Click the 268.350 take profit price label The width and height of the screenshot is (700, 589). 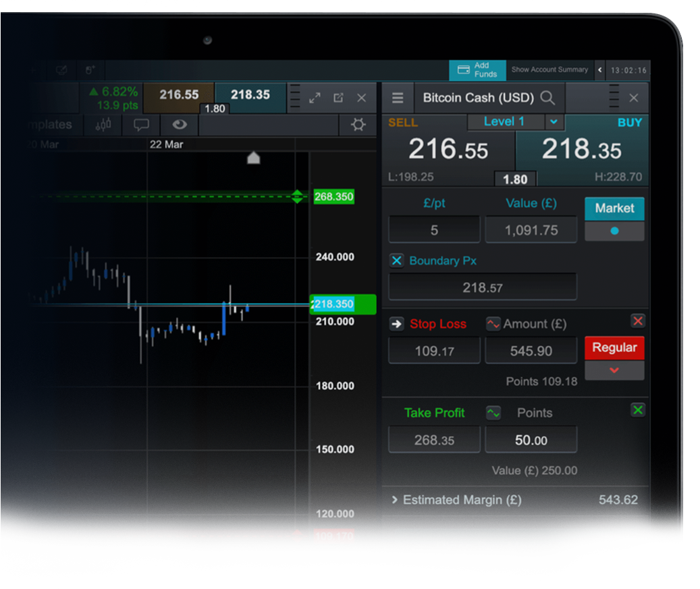(334, 196)
